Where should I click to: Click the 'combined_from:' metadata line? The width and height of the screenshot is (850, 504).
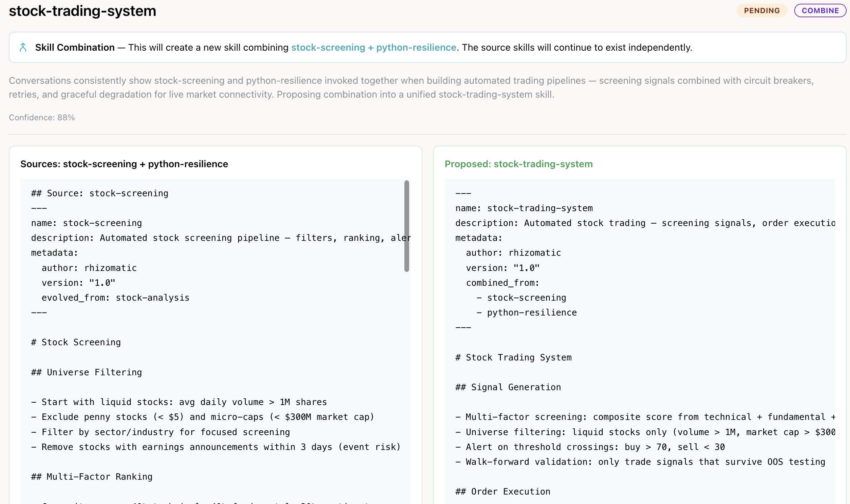503,282
